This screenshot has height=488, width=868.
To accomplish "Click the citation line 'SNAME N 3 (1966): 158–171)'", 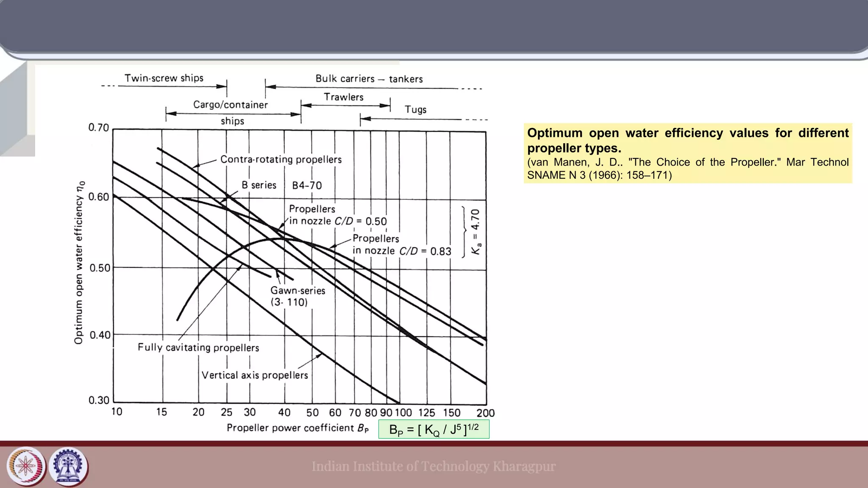I will coord(599,175).
